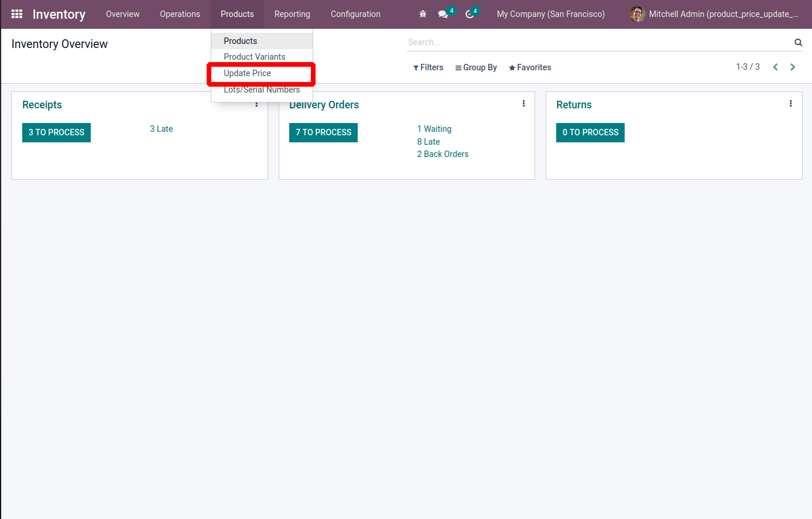Open the Delivery Orders card title
This screenshot has width=812, height=519.
tap(324, 105)
